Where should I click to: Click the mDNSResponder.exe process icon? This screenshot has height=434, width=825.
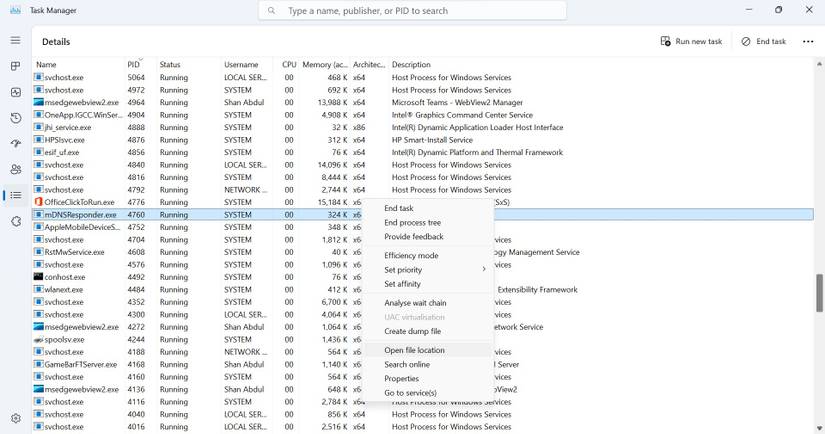click(38, 215)
